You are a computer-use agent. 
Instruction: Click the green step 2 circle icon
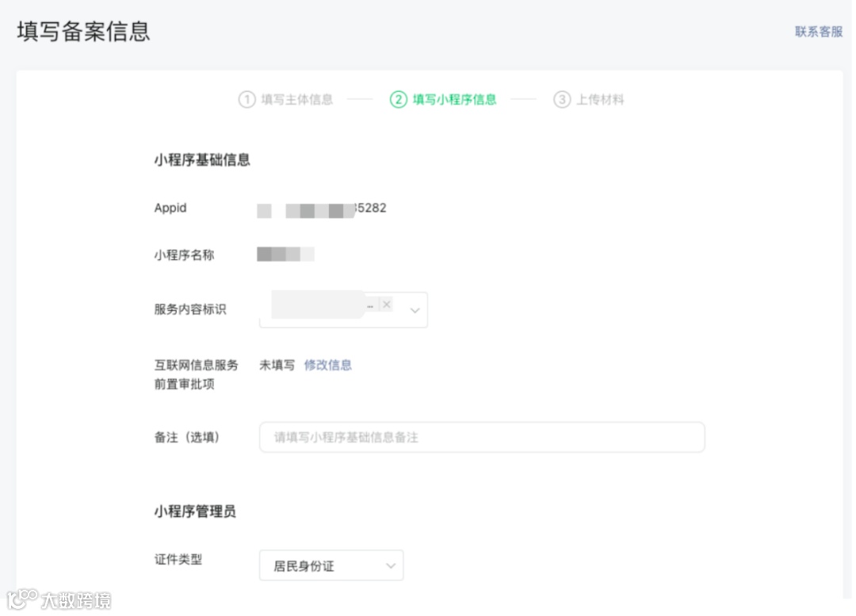pos(398,100)
